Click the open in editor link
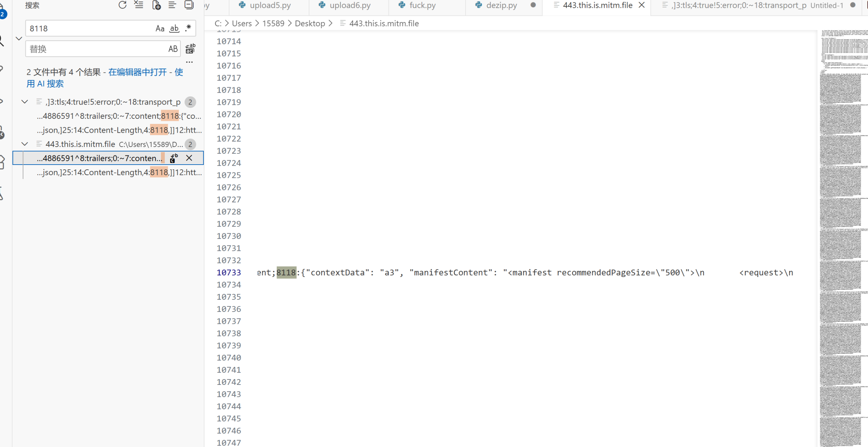The image size is (868, 447). coord(137,72)
